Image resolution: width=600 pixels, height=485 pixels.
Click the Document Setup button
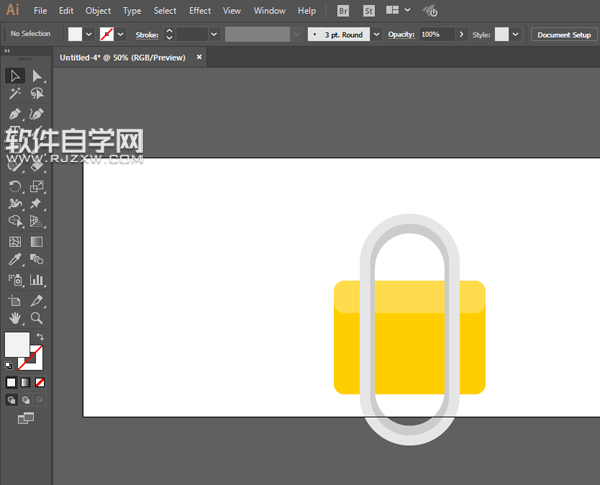(564, 35)
